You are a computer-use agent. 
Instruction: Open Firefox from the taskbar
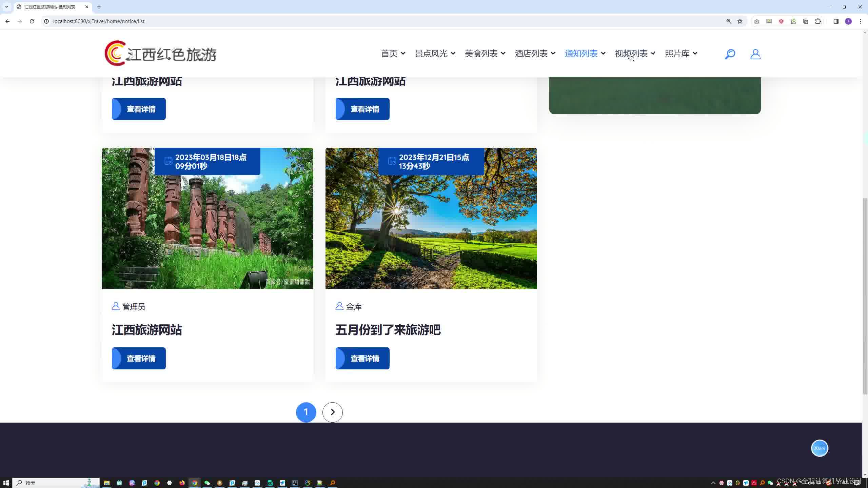(182, 483)
